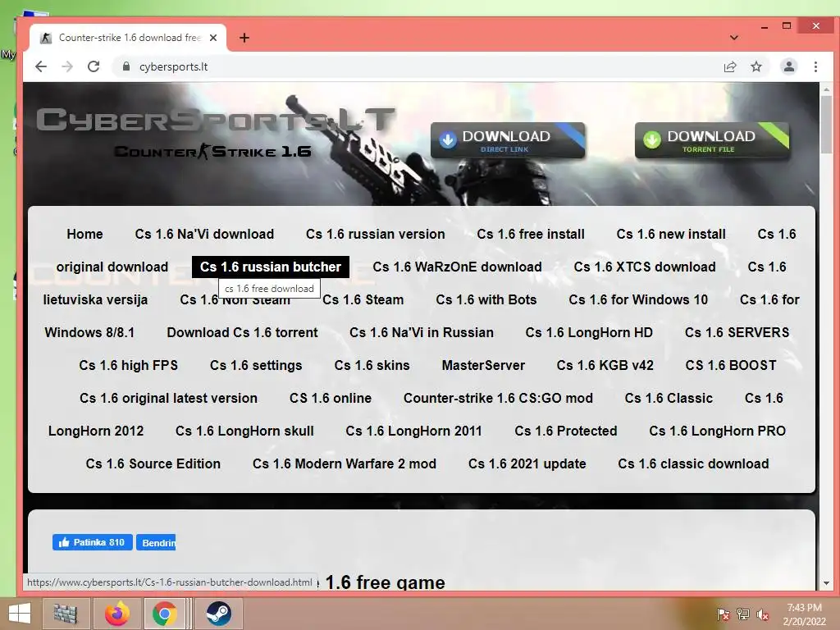
Task: Open the MasterServer link
Action: pos(483,365)
